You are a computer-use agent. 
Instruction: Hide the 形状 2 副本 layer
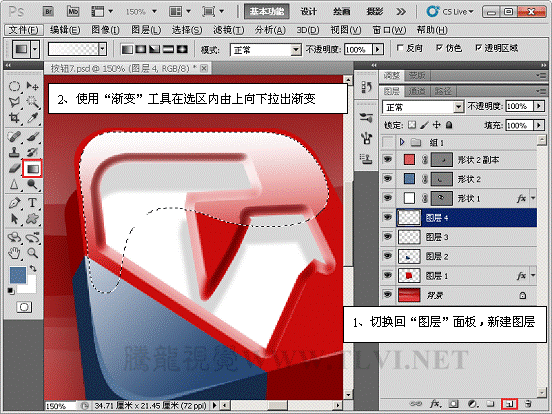tap(388, 160)
